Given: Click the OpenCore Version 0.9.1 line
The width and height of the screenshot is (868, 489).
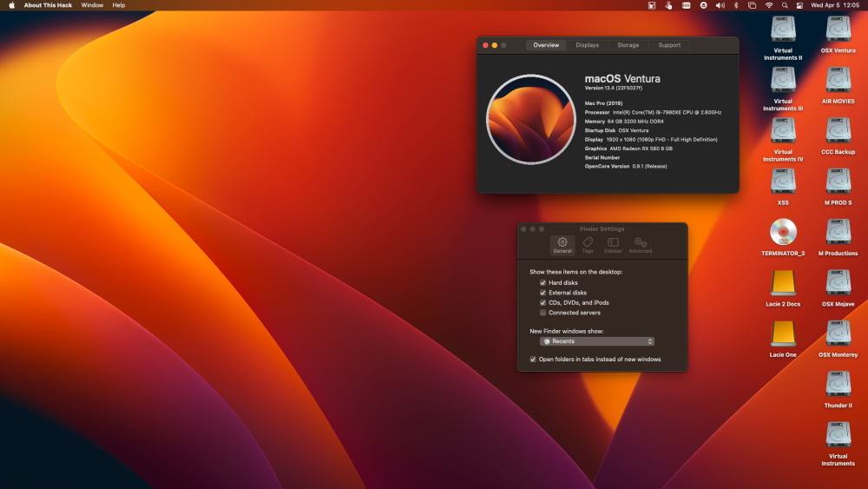Looking at the screenshot, I should click(x=626, y=166).
